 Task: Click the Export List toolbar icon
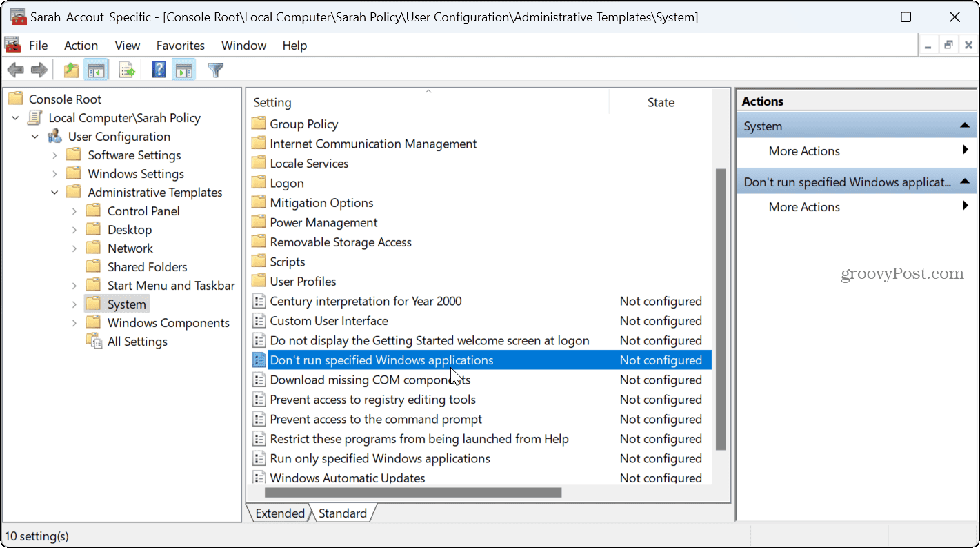click(x=127, y=70)
